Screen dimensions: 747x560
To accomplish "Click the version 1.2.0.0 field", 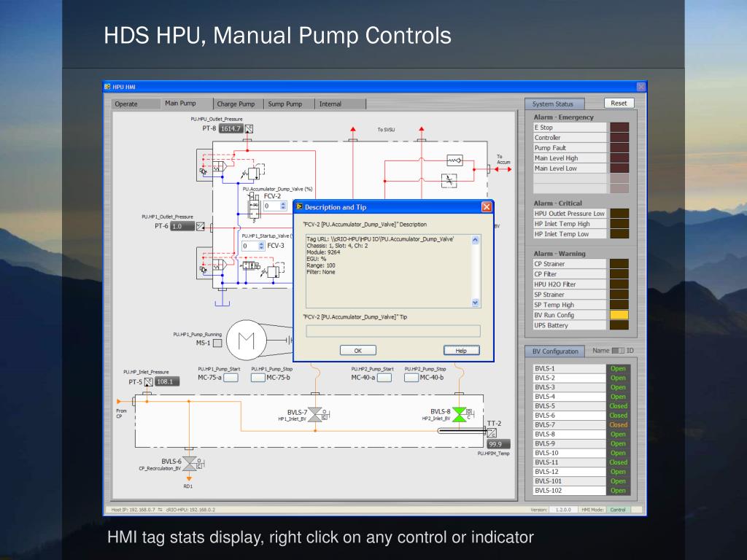I will pyautogui.click(x=562, y=510).
